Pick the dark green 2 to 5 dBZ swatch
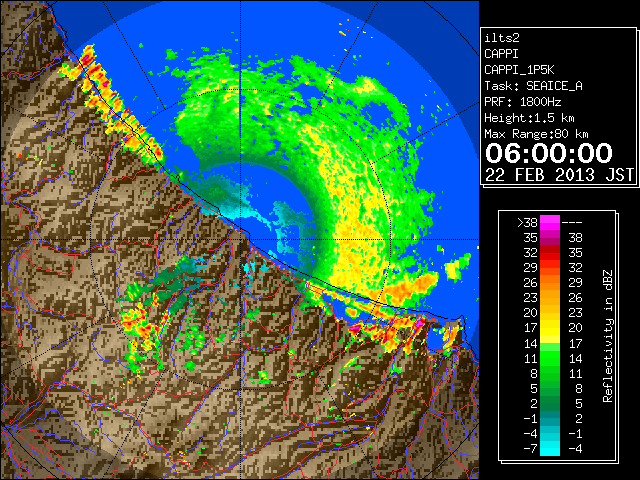Viewport: 640px width, 480px height. click(x=550, y=403)
